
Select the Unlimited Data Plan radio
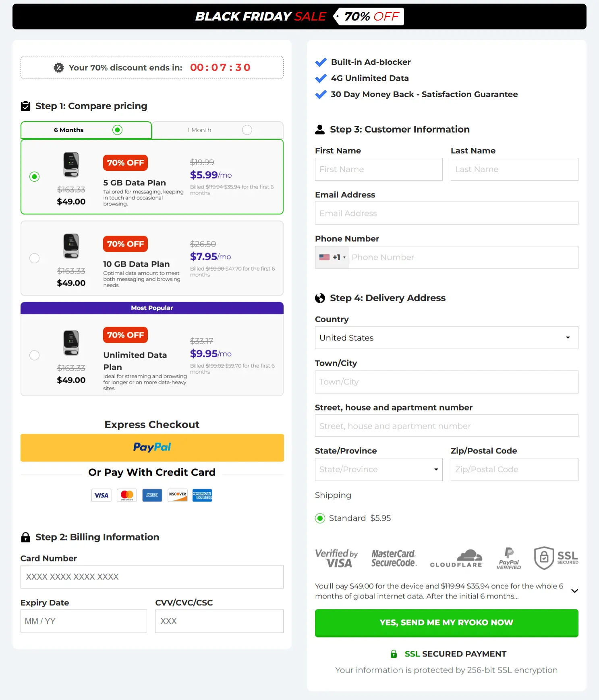[35, 355]
